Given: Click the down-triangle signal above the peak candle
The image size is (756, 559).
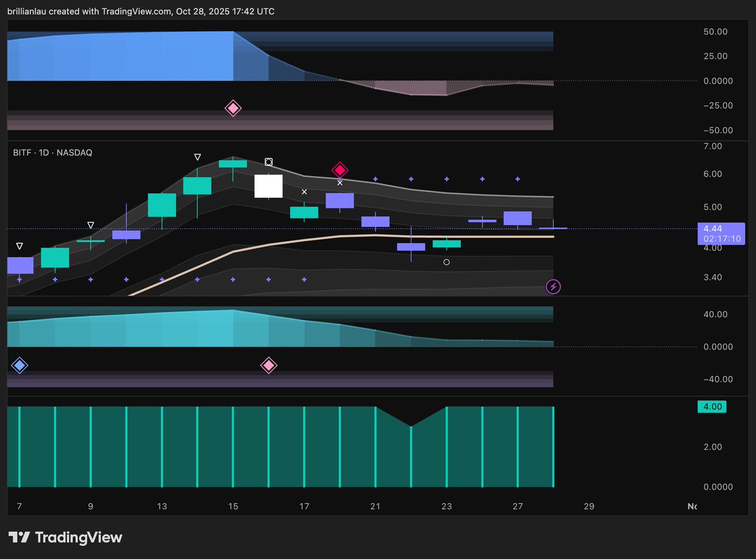Looking at the screenshot, I should [197, 156].
